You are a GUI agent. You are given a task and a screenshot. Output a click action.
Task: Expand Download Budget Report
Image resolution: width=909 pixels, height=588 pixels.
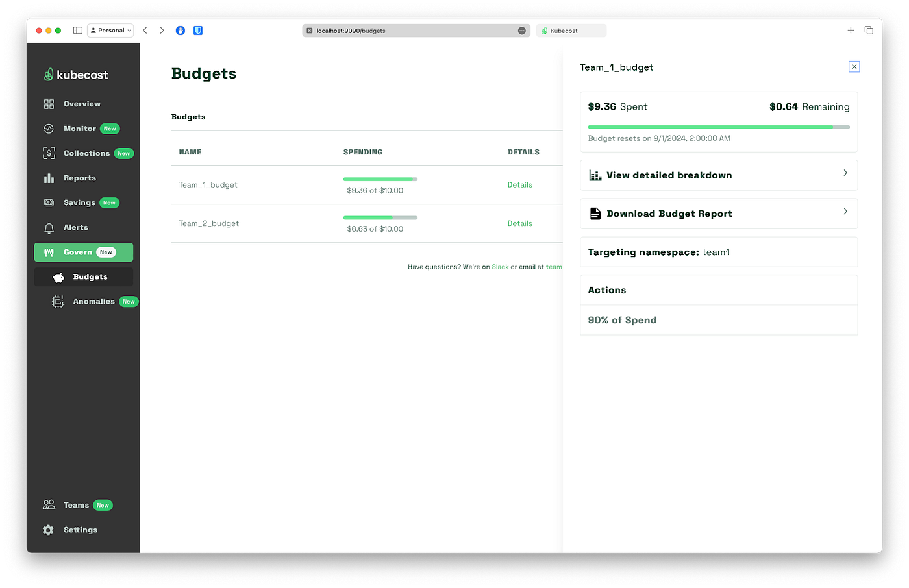pyautogui.click(x=719, y=214)
